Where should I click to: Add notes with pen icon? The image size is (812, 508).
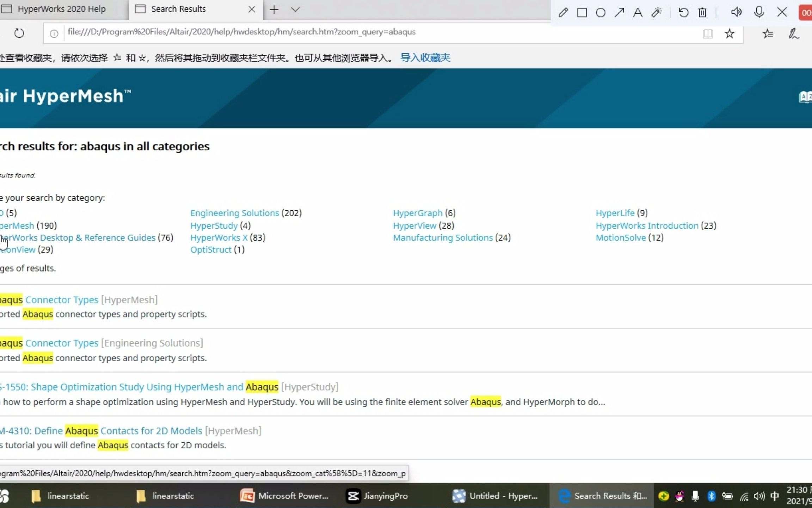click(x=794, y=34)
